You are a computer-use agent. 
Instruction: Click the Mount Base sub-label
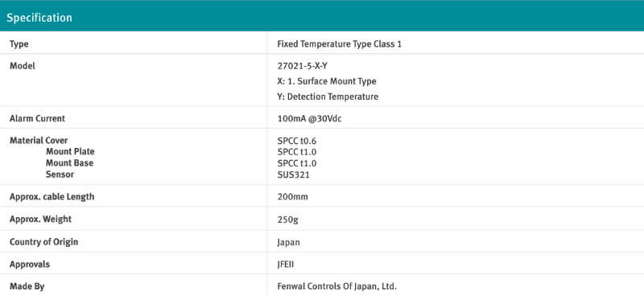point(69,163)
